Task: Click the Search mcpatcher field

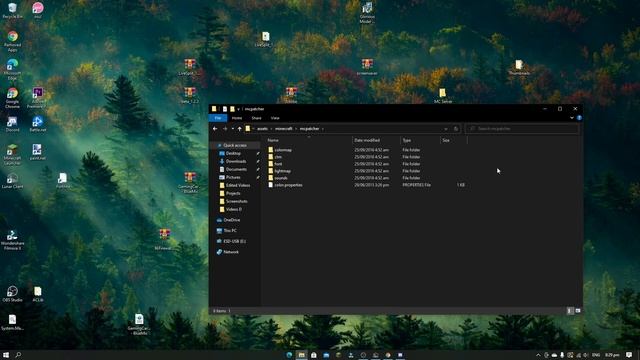Action: point(522,129)
